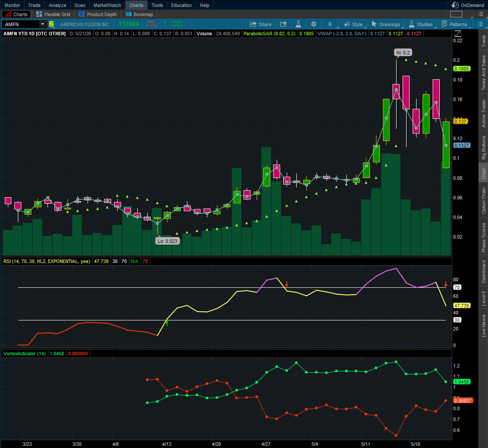Click the green RSI up arrow signal

pyautogui.click(x=167, y=323)
